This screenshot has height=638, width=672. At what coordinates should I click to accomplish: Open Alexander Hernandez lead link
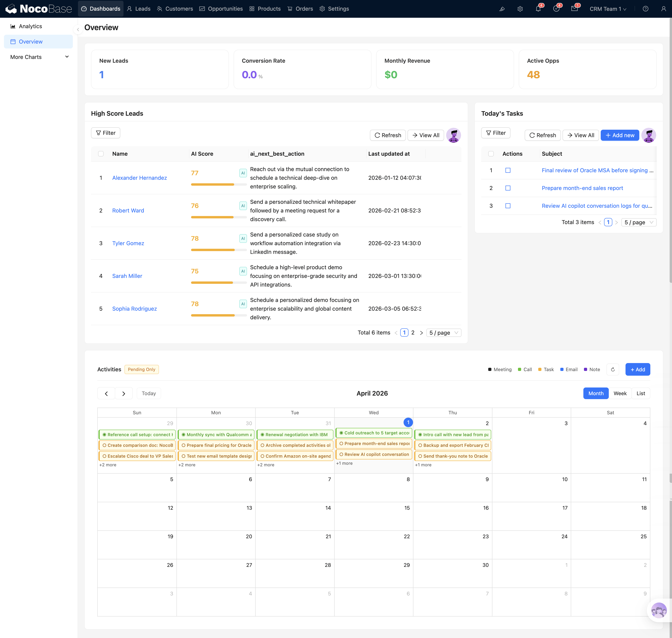(x=139, y=178)
